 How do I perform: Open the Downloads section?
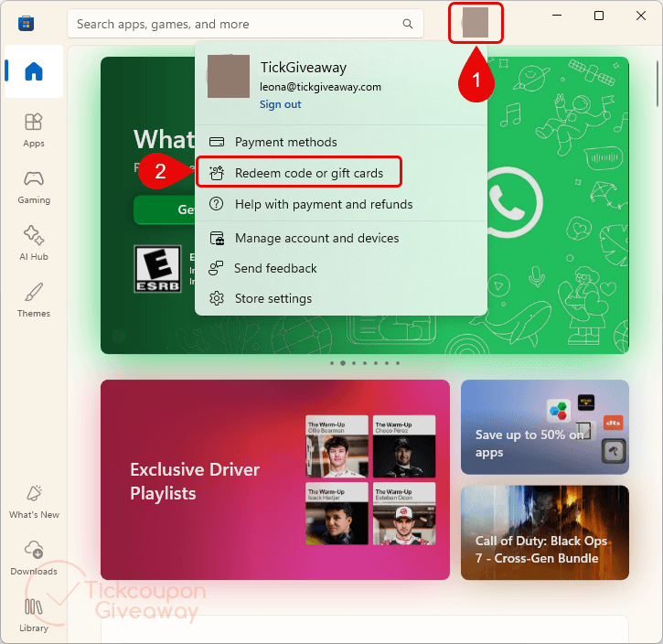tap(34, 558)
